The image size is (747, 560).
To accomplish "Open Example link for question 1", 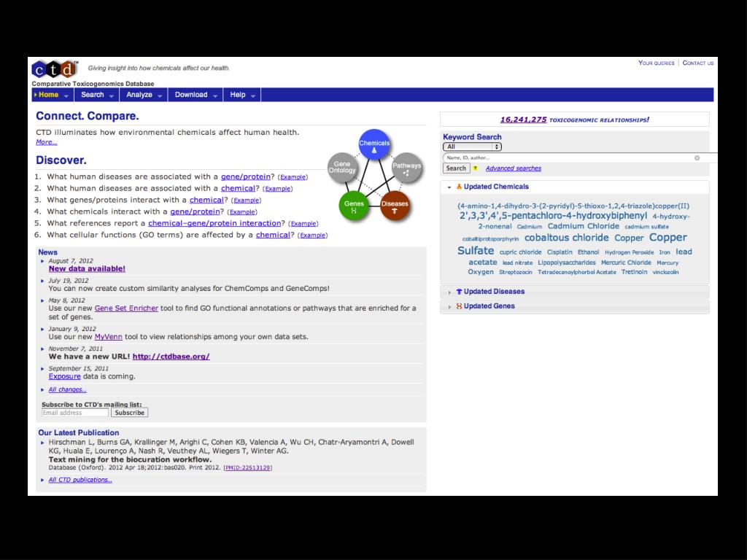I will click(x=293, y=177).
